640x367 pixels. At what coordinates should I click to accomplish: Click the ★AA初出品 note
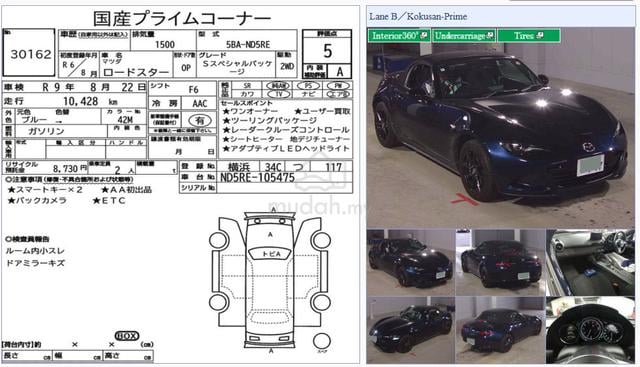click(x=126, y=190)
